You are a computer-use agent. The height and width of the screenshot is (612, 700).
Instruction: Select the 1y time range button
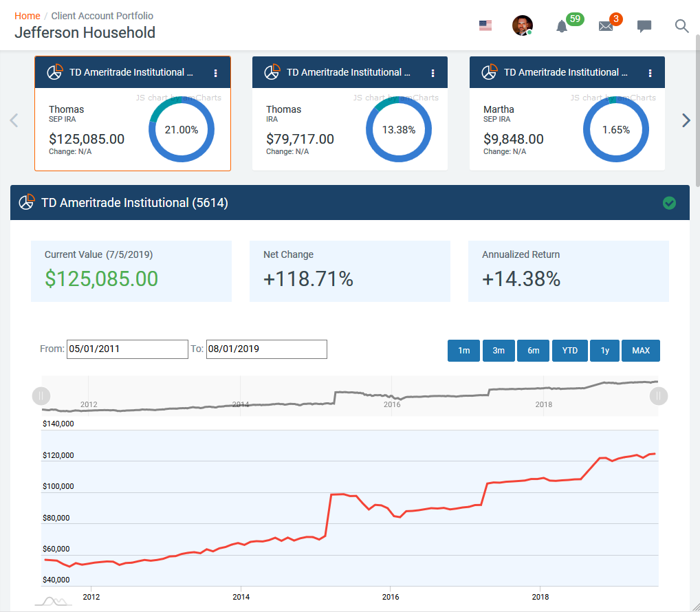point(605,351)
